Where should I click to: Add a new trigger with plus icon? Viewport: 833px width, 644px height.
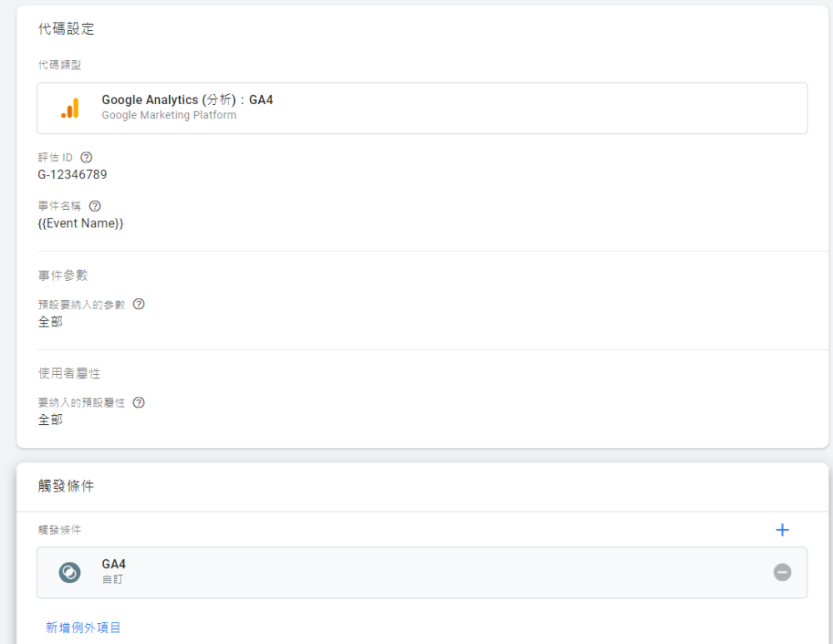pos(782,530)
